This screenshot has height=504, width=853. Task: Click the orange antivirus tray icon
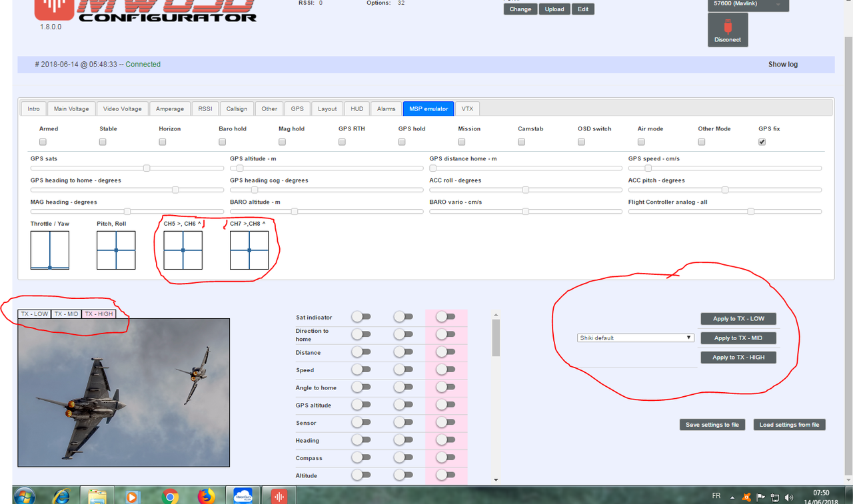pos(747,497)
